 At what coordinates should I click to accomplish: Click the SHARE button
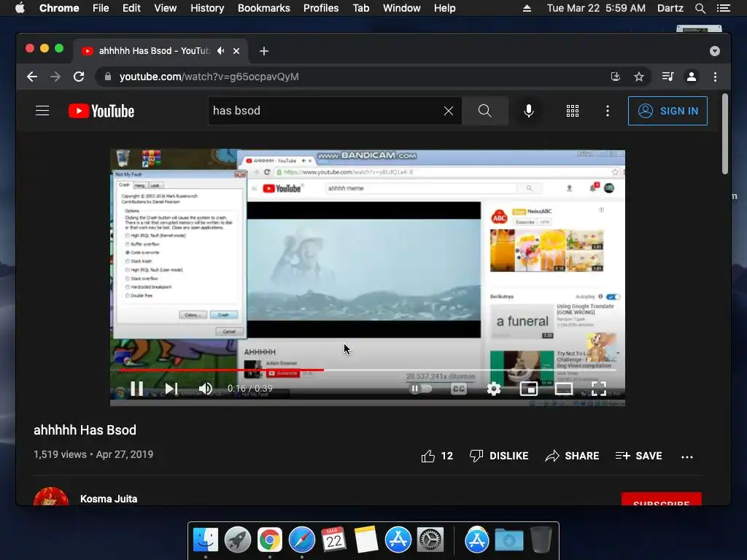[572, 456]
